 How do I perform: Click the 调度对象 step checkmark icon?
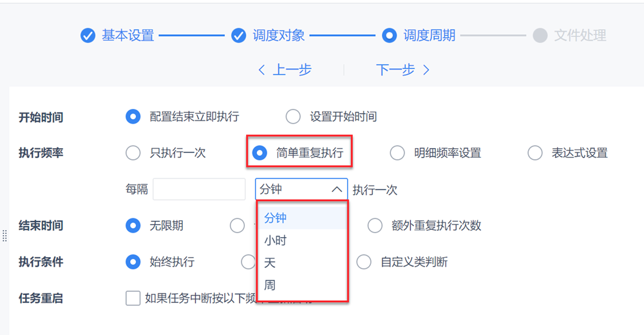[239, 35]
